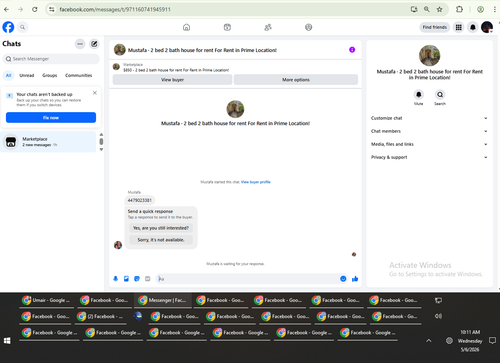Viewport: 500px width, 363px height.
Task: Open the browser extensions puzzle icon
Action: [459, 9]
